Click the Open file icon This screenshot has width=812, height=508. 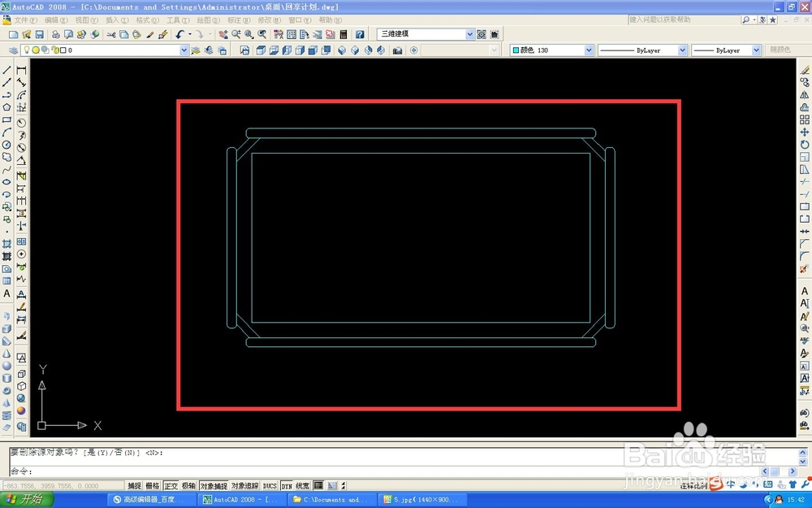27,34
